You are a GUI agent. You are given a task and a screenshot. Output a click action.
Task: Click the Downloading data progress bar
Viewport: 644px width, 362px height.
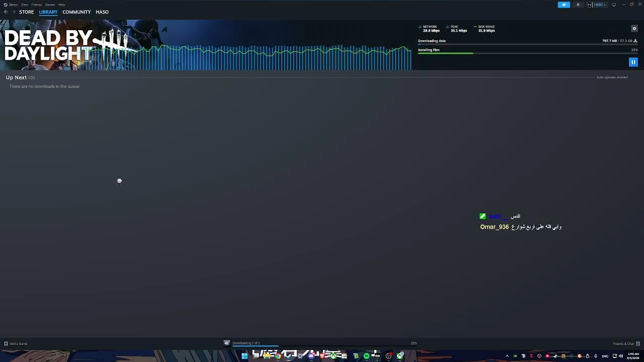pos(528,44)
